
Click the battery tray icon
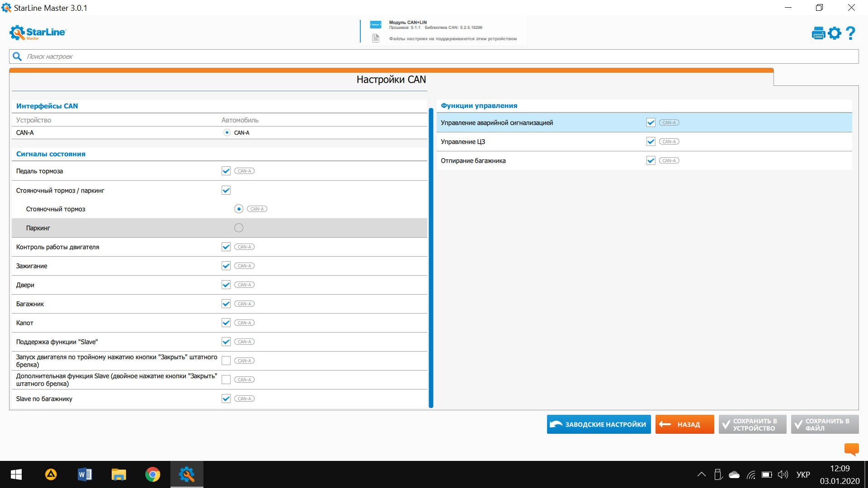tap(767, 474)
